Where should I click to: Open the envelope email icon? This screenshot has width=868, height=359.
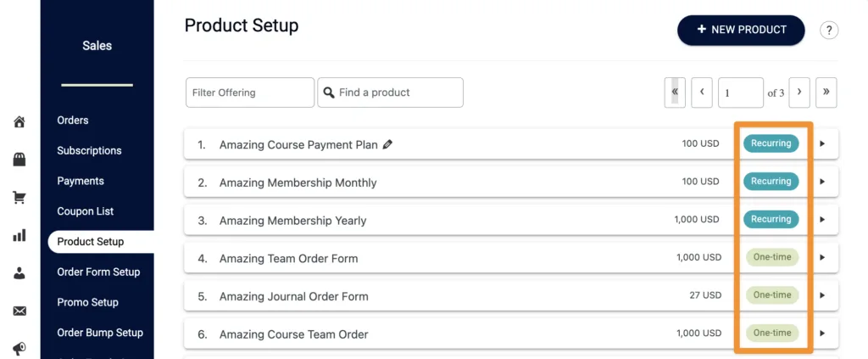pos(19,311)
